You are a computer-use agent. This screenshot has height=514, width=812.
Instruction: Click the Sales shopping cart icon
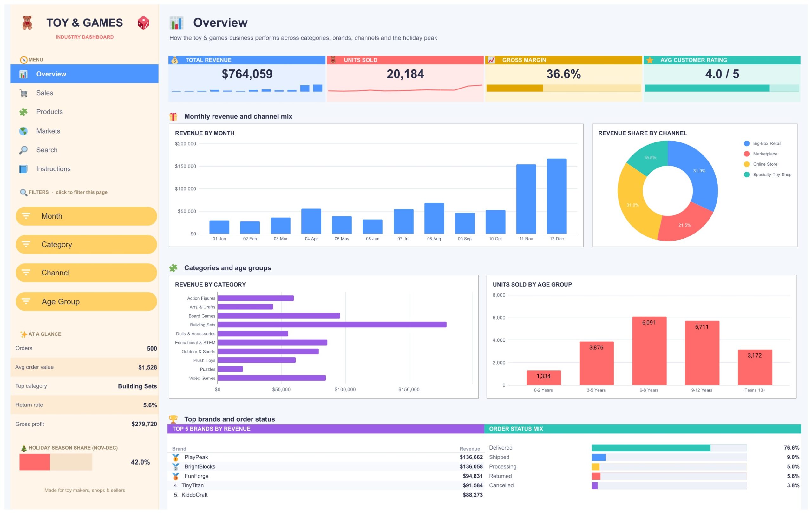coord(23,93)
